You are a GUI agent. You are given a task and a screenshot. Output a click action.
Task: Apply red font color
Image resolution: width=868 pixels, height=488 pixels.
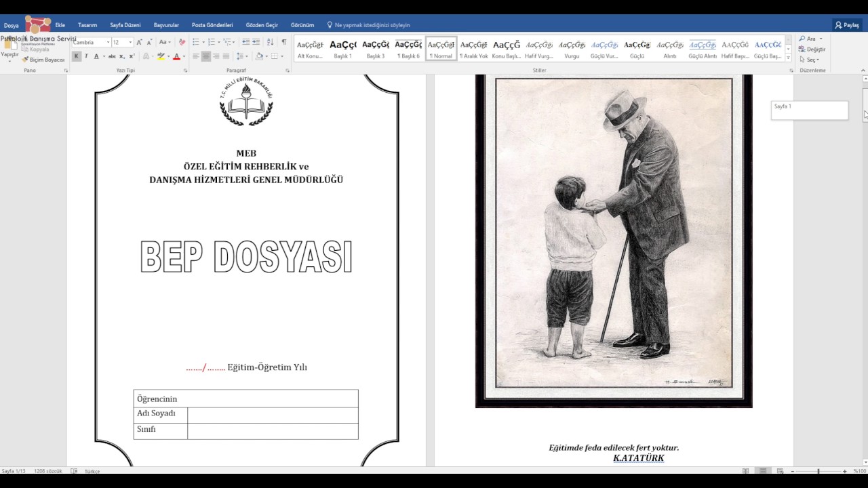[176, 56]
